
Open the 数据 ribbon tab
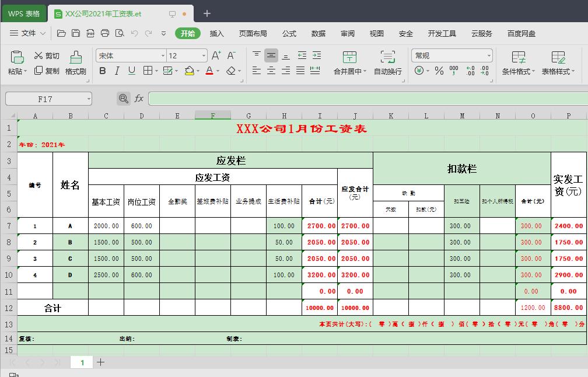(318, 33)
